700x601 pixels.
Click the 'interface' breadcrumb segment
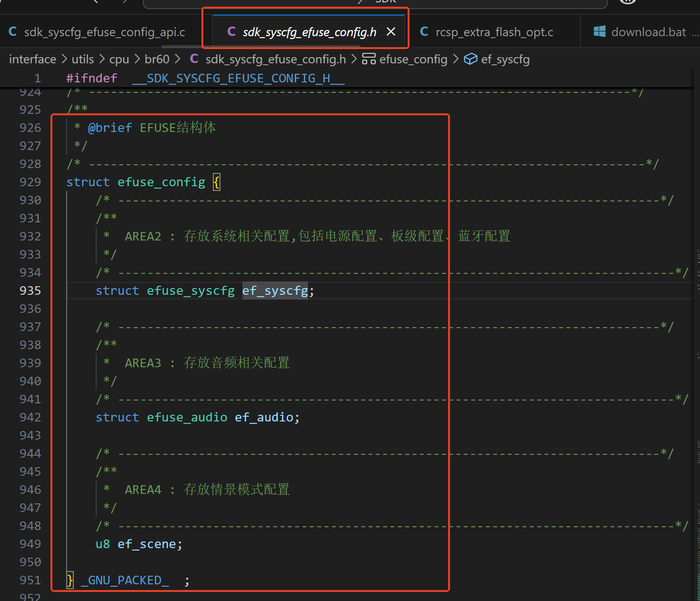[32, 59]
